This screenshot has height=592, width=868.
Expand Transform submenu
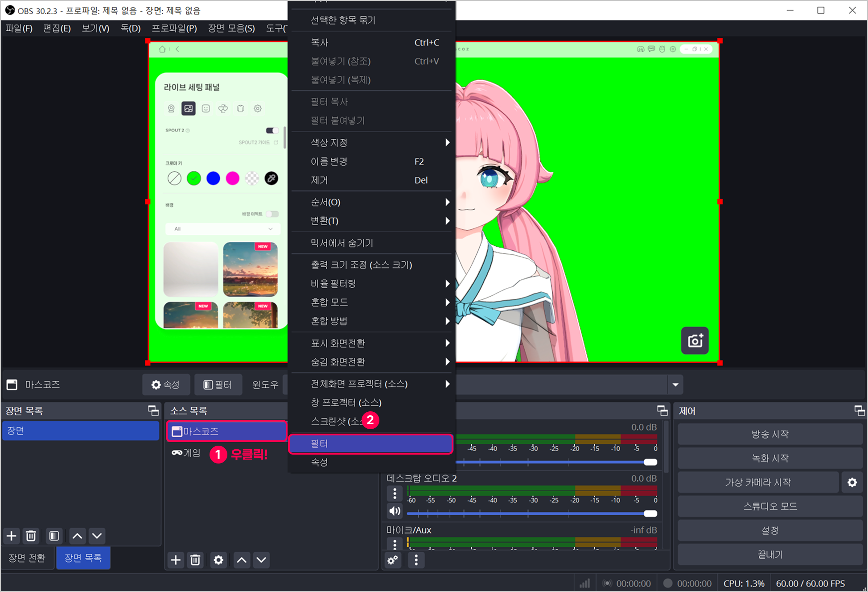click(x=372, y=221)
